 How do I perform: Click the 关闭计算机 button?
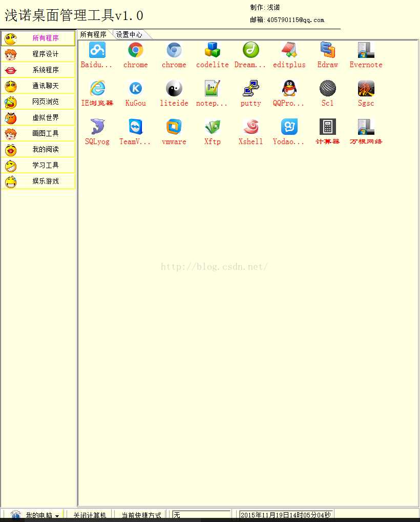pyautogui.click(x=90, y=515)
